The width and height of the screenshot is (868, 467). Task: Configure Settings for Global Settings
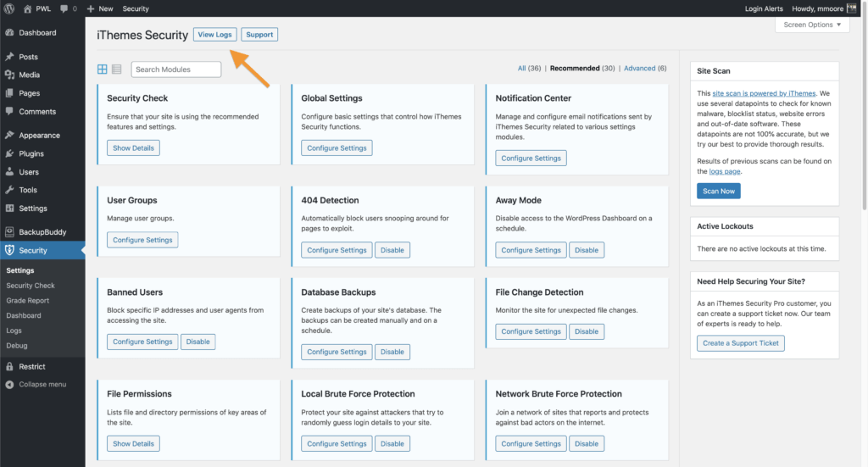coord(337,147)
